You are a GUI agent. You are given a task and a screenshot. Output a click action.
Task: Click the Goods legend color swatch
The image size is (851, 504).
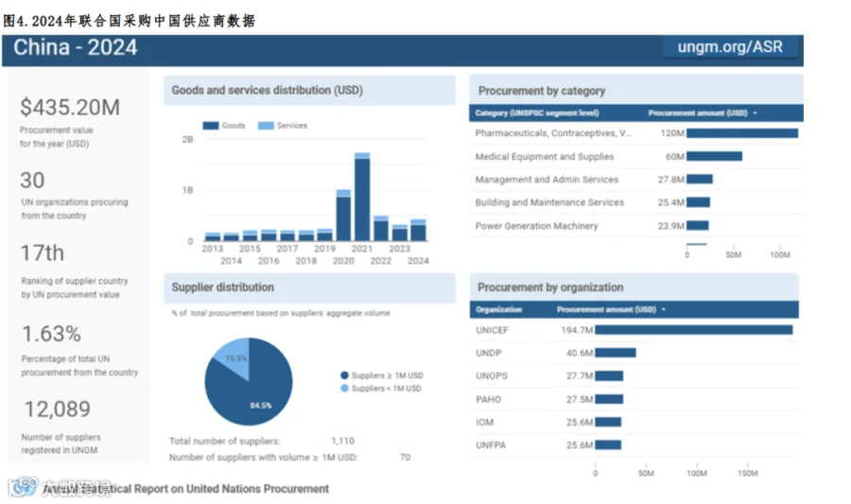coord(211,126)
